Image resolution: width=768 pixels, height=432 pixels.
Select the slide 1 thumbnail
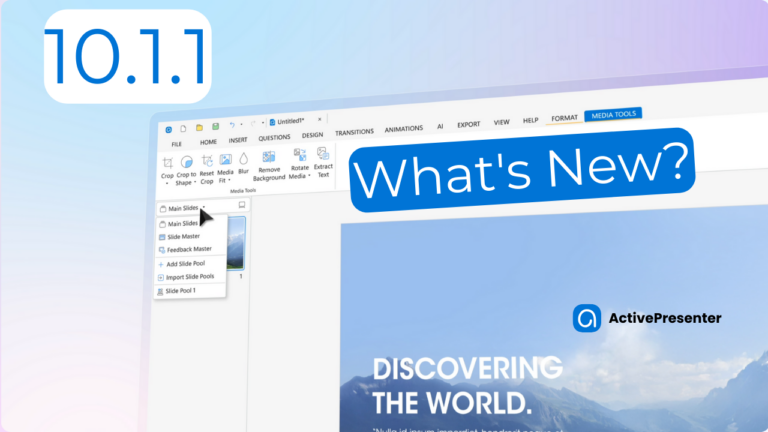236,243
